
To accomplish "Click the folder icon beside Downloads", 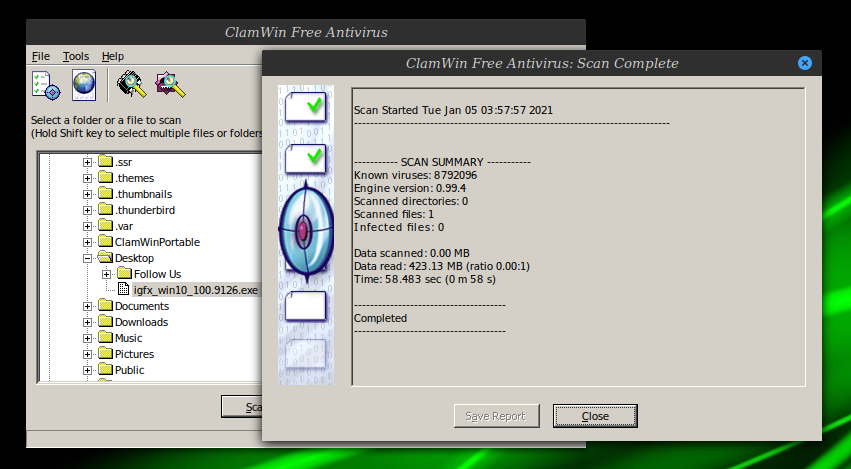I will tap(105, 322).
